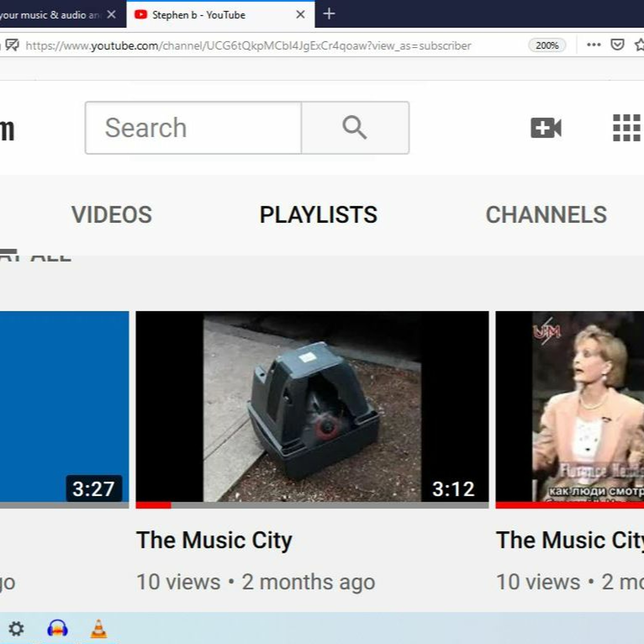644x644 pixels.
Task: Switch to the CHANNELS tab
Action: pos(546,214)
